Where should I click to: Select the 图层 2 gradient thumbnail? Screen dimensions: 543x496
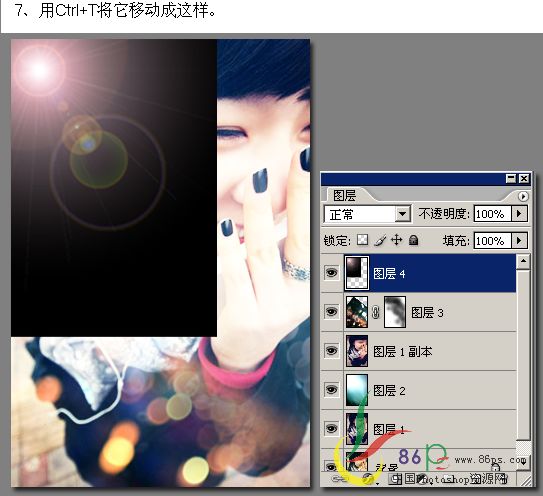(x=357, y=390)
